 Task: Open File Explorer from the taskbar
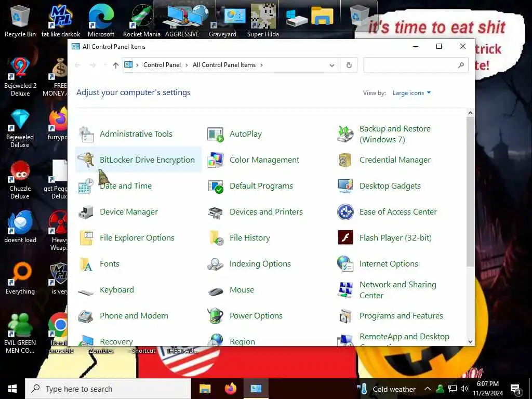point(205,389)
